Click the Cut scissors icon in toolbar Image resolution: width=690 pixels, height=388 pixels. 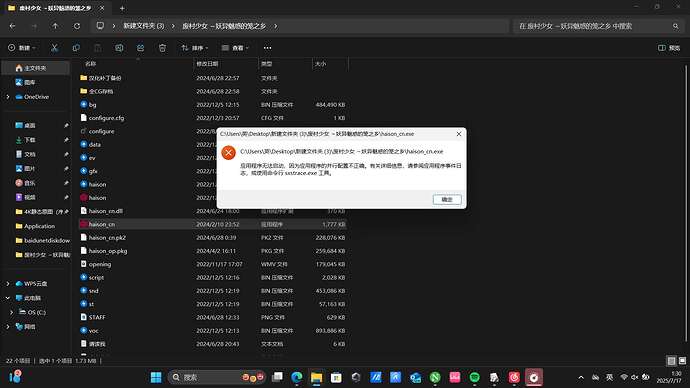54,48
